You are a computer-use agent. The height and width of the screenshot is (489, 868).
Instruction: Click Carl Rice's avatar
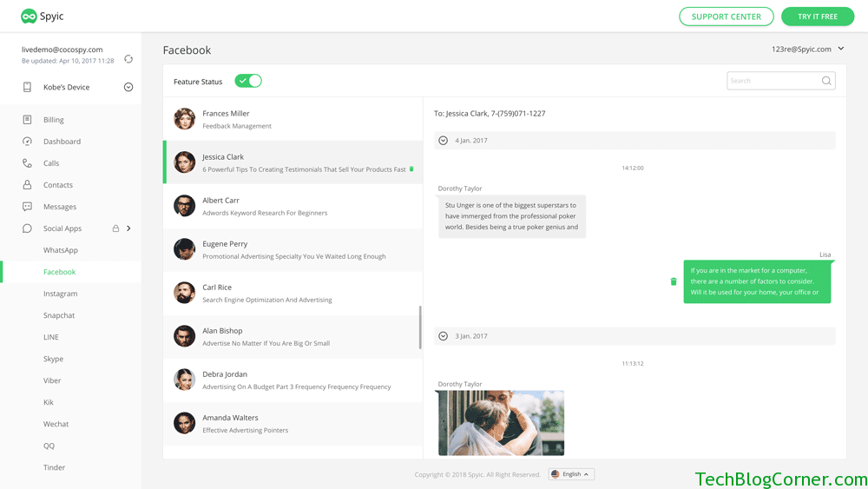click(184, 293)
